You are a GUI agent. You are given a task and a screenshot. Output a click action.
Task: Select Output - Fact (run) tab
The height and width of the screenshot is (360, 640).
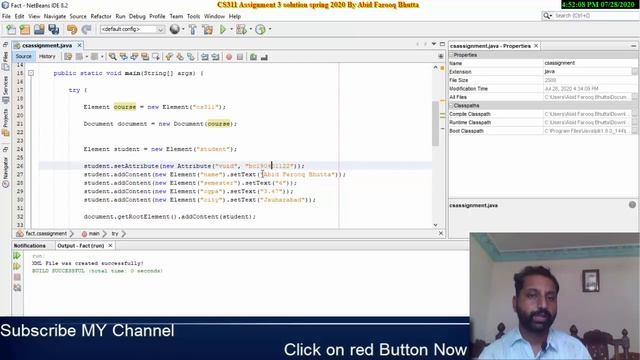(81, 246)
